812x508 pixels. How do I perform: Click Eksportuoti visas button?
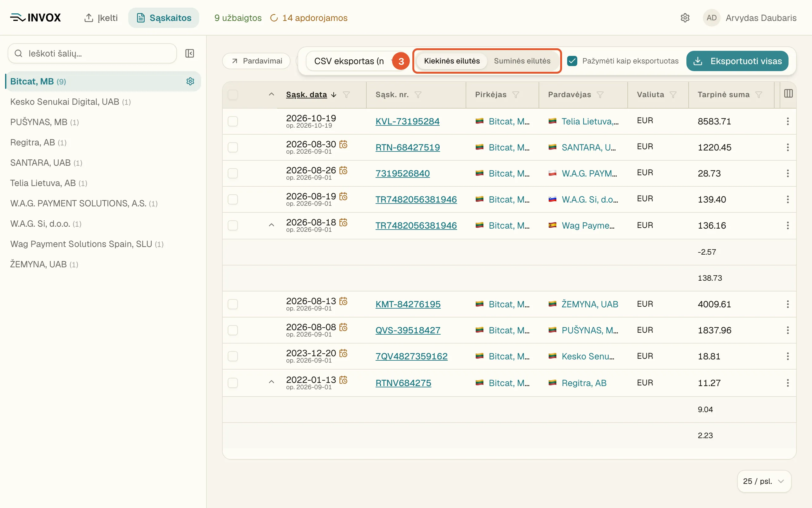click(x=737, y=61)
